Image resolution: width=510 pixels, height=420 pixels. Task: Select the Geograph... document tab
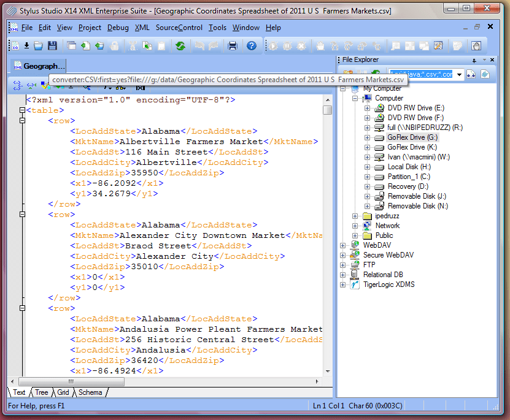click(39, 66)
